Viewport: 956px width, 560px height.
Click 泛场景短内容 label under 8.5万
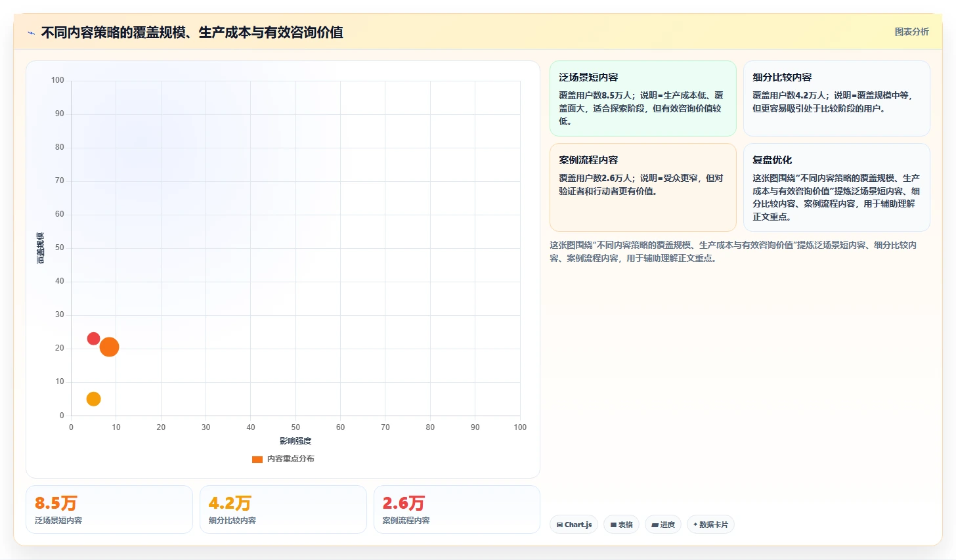pos(58,521)
